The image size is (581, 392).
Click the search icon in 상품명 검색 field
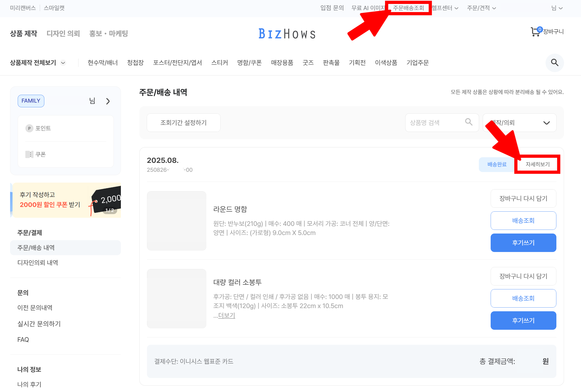[x=468, y=122]
